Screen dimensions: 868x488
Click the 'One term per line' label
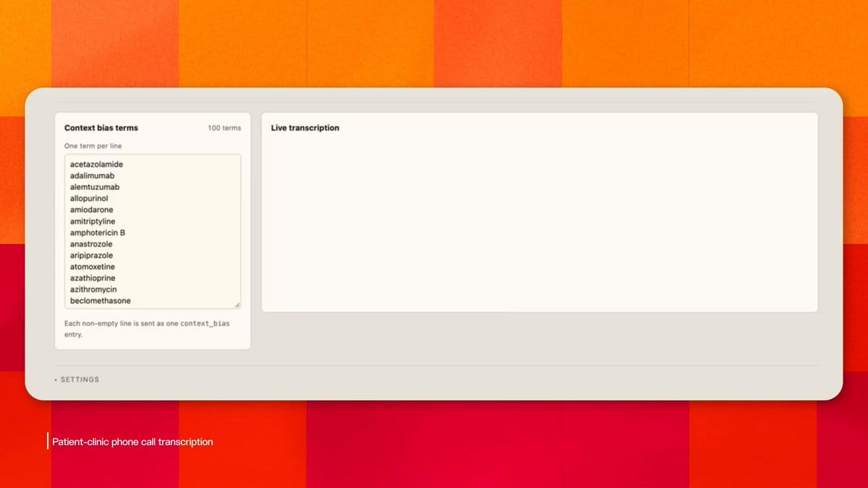coord(93,146)
